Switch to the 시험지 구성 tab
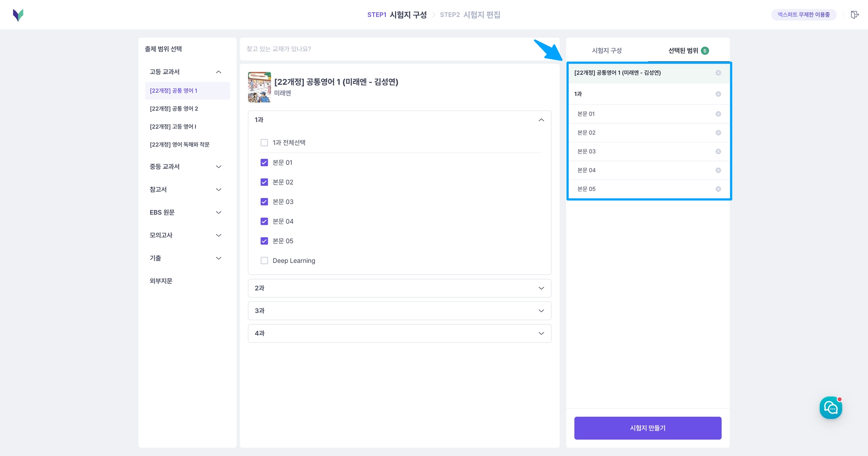This screenshot has height=456, width=868. [x=607, y=50]
